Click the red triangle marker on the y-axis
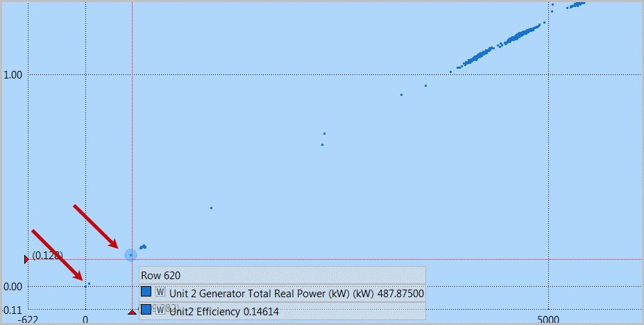This screenshot has width=644, height=325. [x=26, y=259]
